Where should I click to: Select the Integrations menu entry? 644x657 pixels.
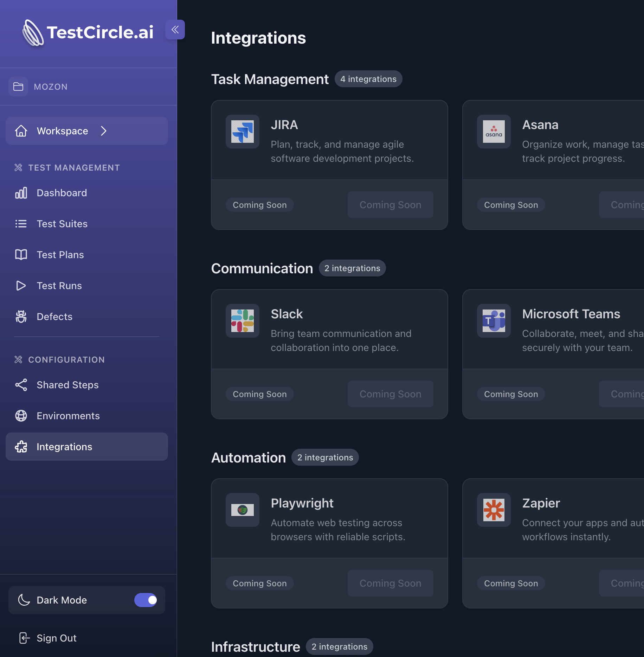(64, 447)
